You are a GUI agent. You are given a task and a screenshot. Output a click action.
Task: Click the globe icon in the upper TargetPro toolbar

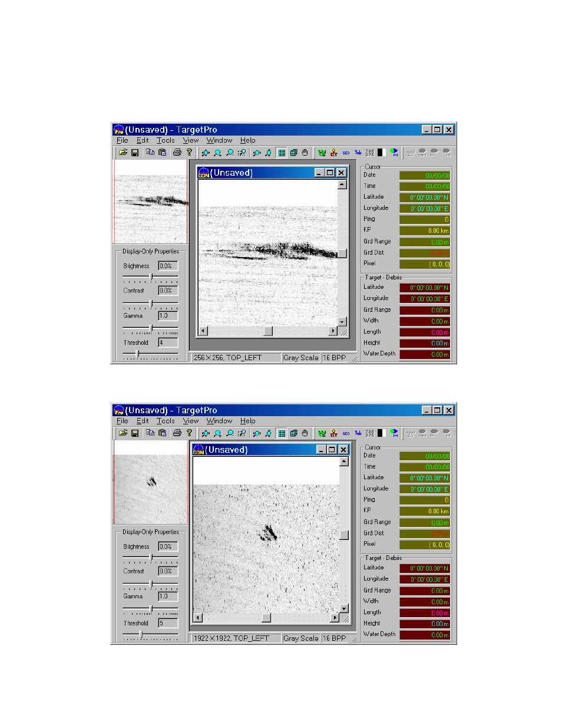(394, 153)
